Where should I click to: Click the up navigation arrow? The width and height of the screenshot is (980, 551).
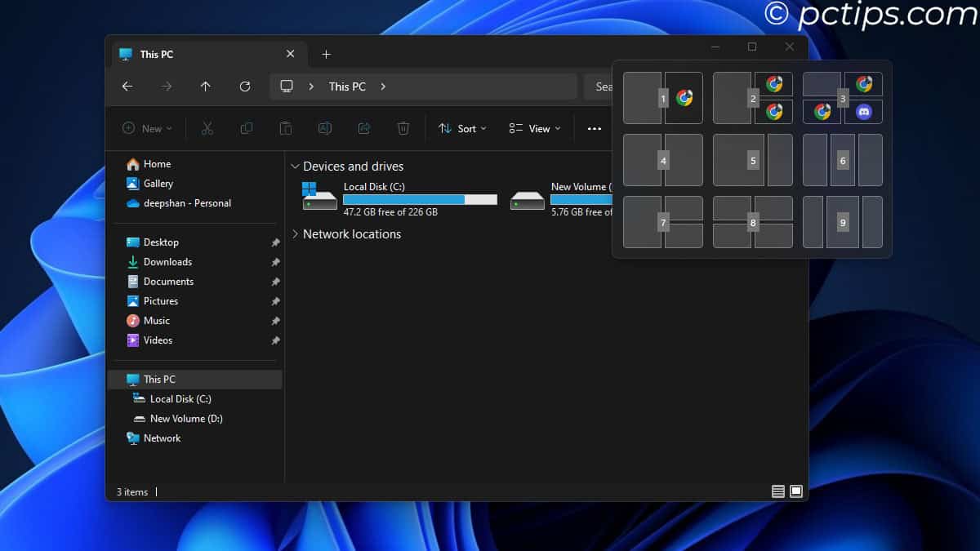click(205, 86)
